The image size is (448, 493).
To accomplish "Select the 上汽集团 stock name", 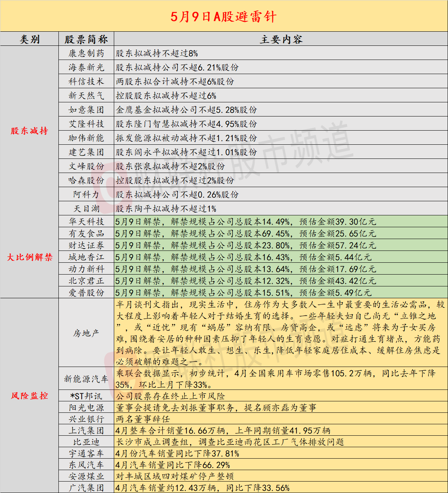I will 86,430.
